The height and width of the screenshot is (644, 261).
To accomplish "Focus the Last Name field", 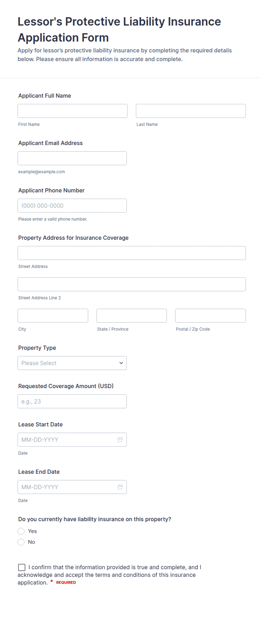I will (x=191, y=111).
